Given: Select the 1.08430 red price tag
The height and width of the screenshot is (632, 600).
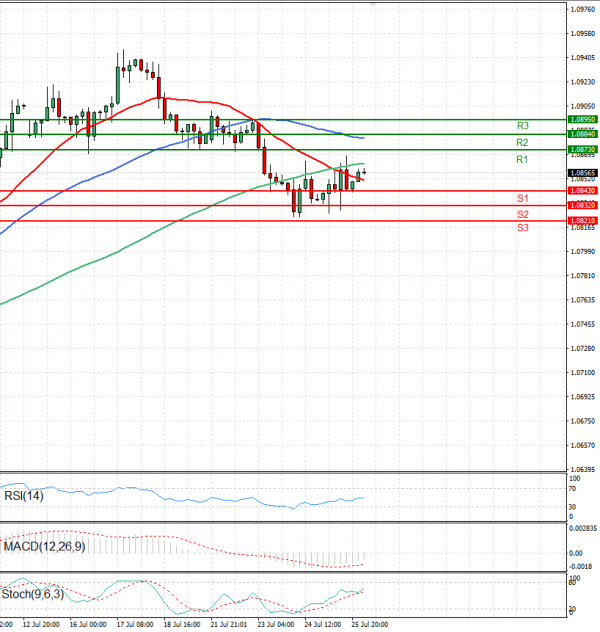Looking at the screenshot, I should pyautogui.click(x=583, y=191).
